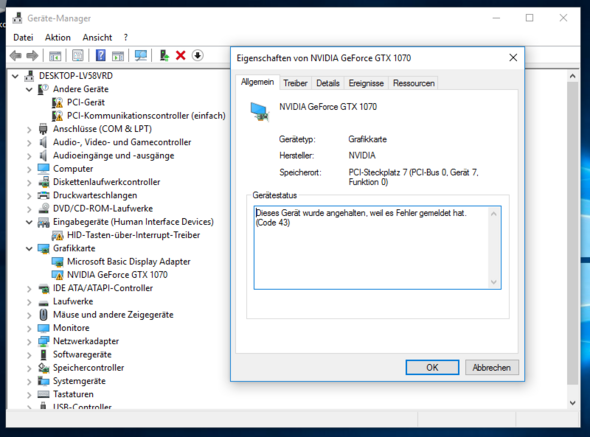Click the device tree vertical scrollbar down arrow
This screenshot has width=590, height=437.
coord(573,403)
